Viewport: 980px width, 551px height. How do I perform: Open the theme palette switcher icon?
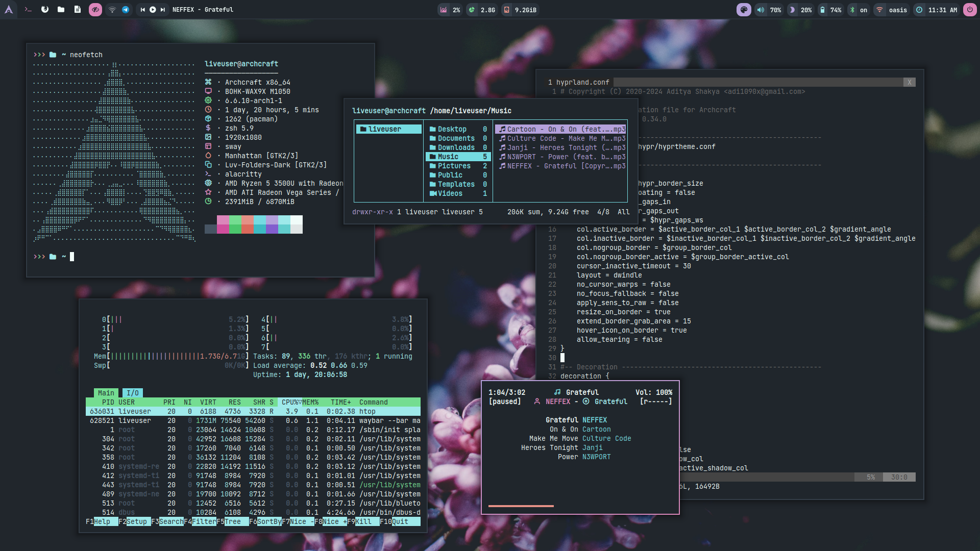[x=744, y=10]
